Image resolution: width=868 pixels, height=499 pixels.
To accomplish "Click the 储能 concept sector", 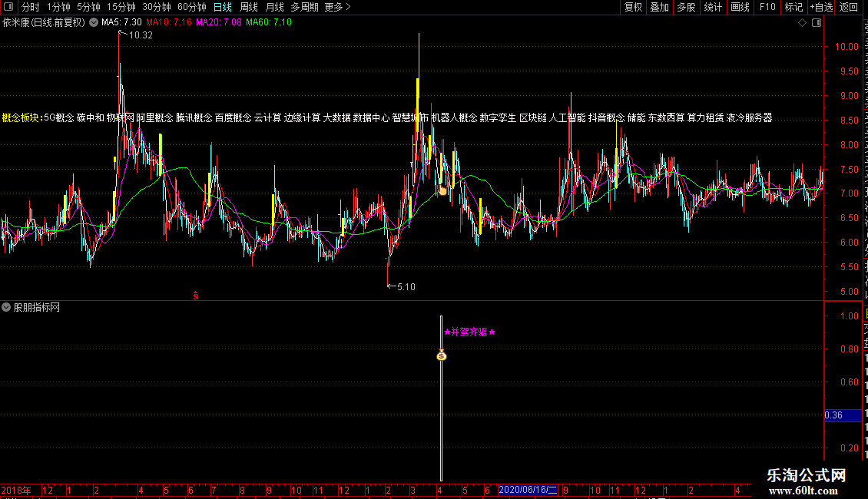I will [636, 117].
